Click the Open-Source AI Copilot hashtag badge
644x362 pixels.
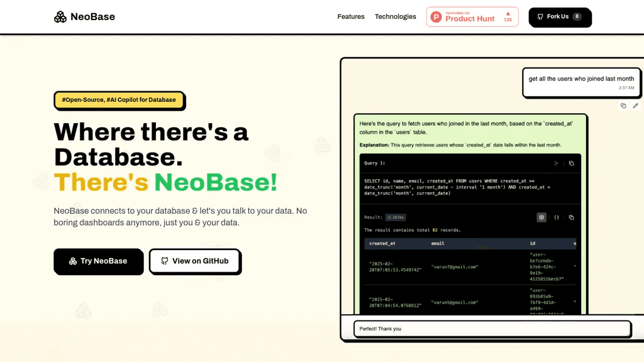(x=119, y=100)
